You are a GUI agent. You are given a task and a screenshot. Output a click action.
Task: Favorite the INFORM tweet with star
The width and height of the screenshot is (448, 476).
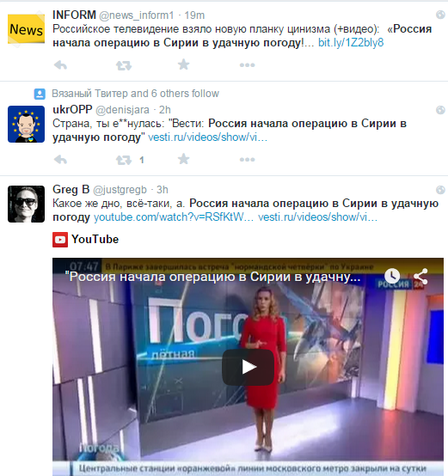[183, 64]
